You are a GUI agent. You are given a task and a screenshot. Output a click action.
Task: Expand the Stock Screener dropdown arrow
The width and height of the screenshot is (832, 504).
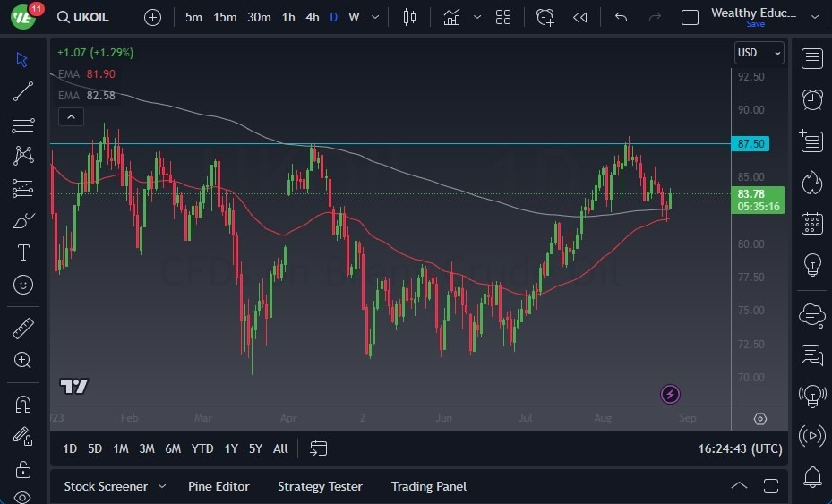click(162, 486)
